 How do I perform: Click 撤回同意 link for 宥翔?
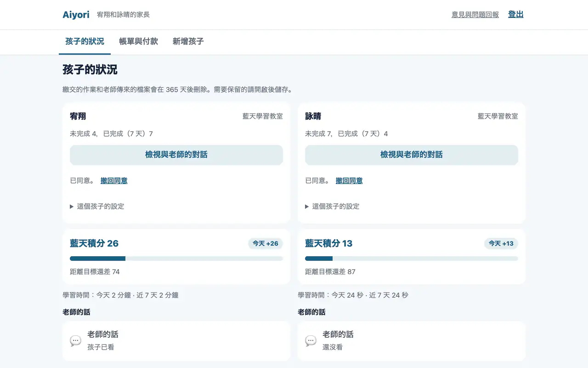[x=114, y=181]
